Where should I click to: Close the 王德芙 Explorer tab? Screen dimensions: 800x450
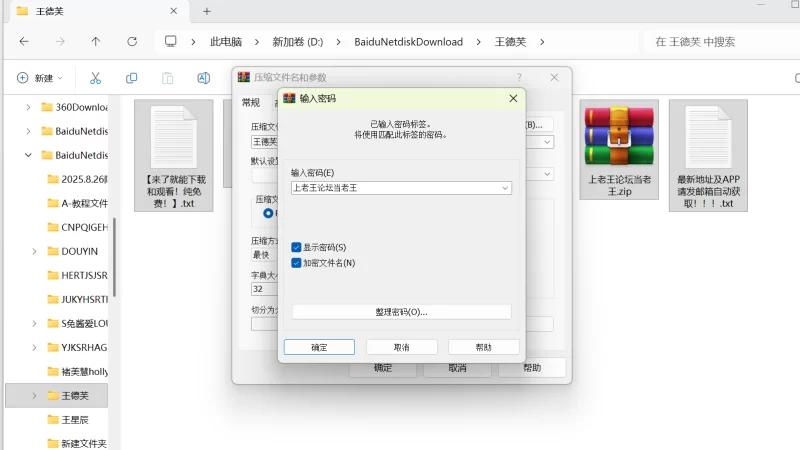173,11
